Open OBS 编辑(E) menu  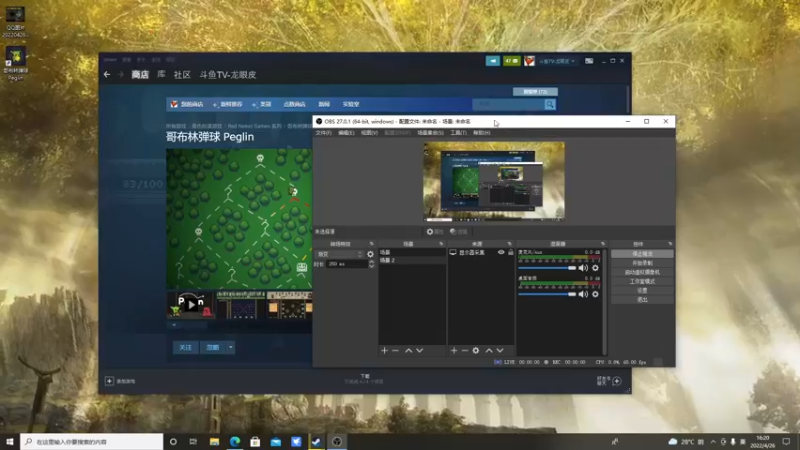pyautogui.click(x=346, y=133)
